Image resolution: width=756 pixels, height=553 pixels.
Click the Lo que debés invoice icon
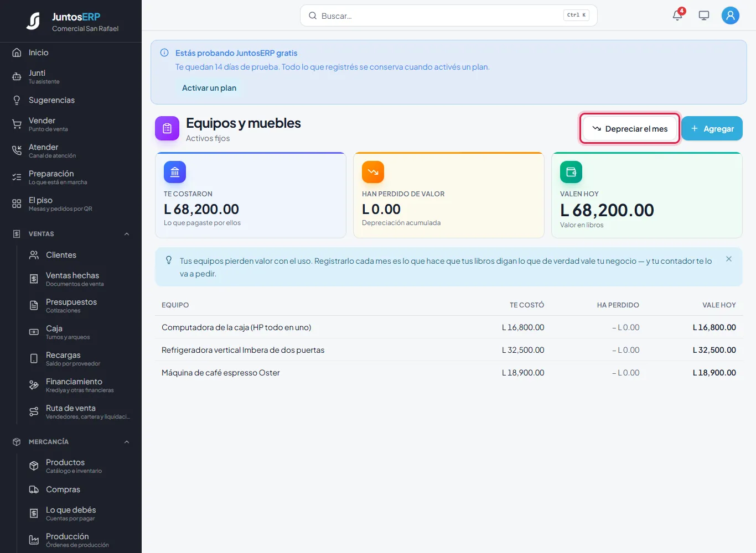click(x=34, y=514)
